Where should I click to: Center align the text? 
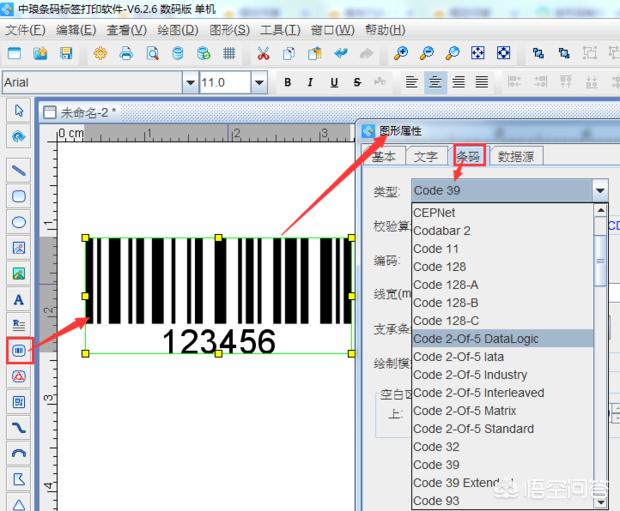pos(435,82)
